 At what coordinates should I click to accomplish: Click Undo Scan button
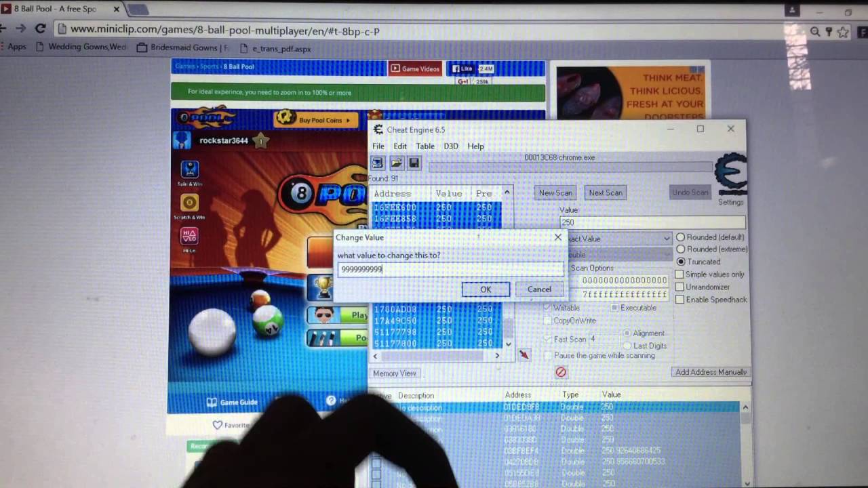690,192
